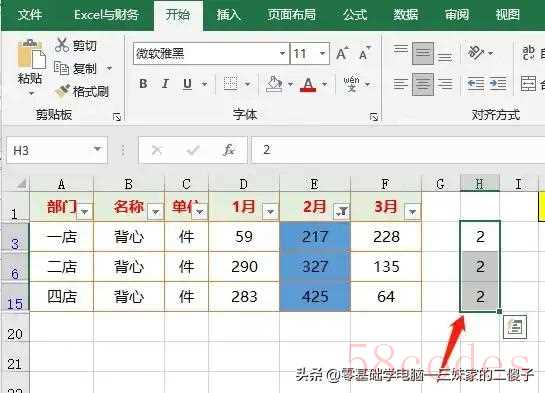The width and height of the screenshot is (545, 393).
Task: Open the Font Color dropdown arrow
Action: click(x=325, y=84)
